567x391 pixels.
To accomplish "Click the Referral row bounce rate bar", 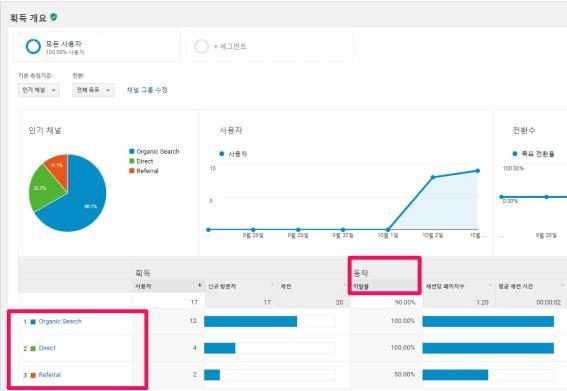I will pyautogui.click(x=455, y=375).
